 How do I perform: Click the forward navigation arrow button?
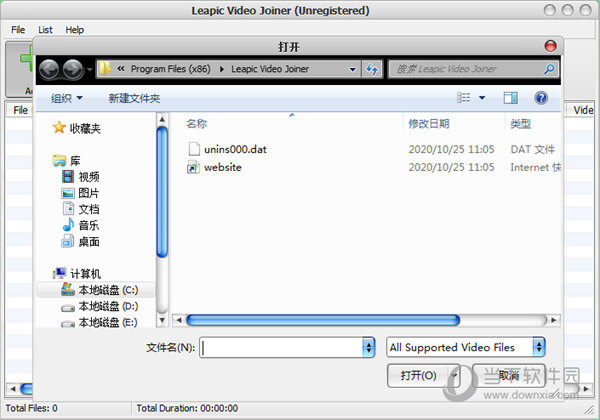click(x=73, y=70)
